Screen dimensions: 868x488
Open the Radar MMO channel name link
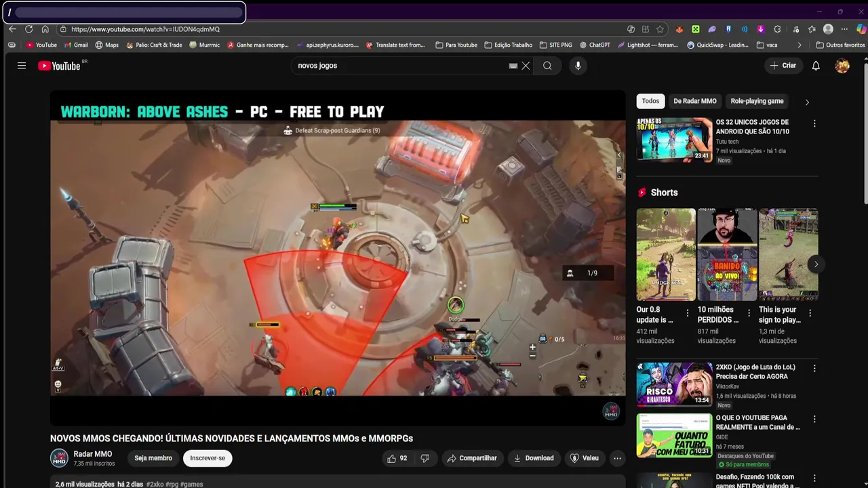93,454
